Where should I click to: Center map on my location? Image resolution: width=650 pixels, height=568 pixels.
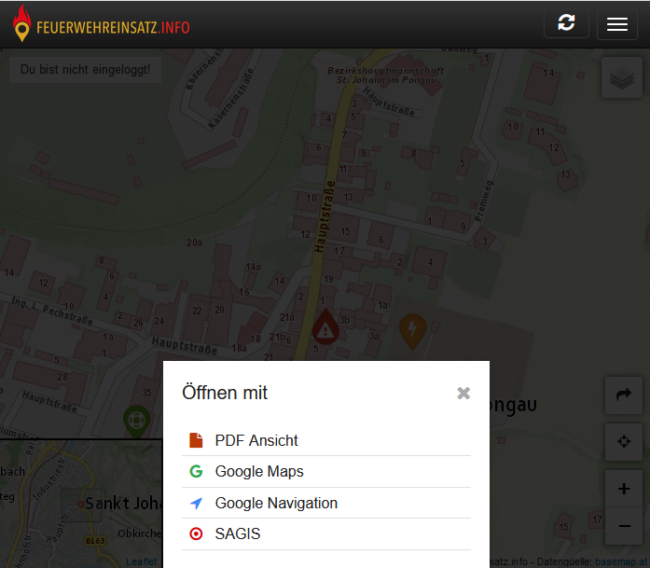tap(623, 441)
